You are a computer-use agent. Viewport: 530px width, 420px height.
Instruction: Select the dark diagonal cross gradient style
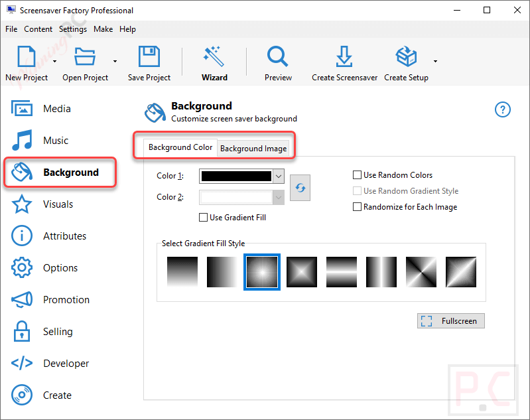421,272
